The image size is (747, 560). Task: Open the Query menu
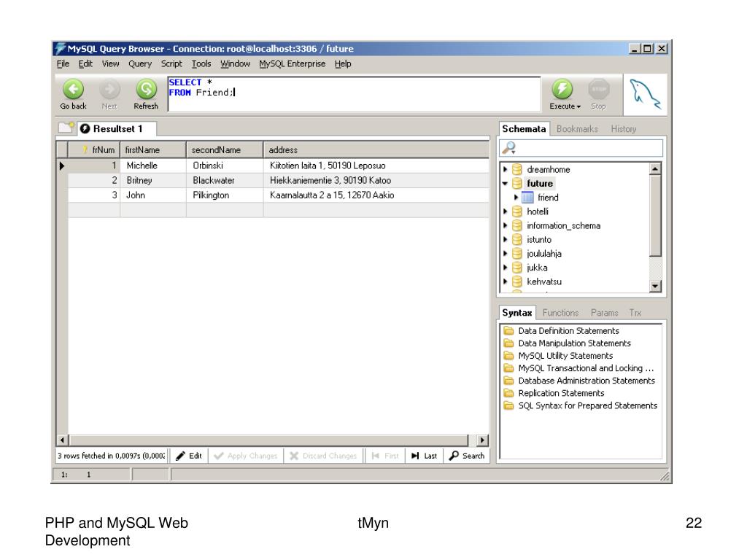coord(140,64)
